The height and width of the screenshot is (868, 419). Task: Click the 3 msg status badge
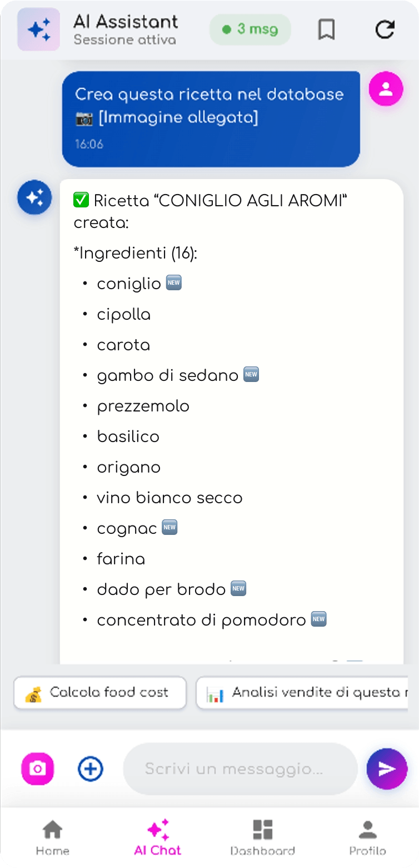tap(250, 29)
